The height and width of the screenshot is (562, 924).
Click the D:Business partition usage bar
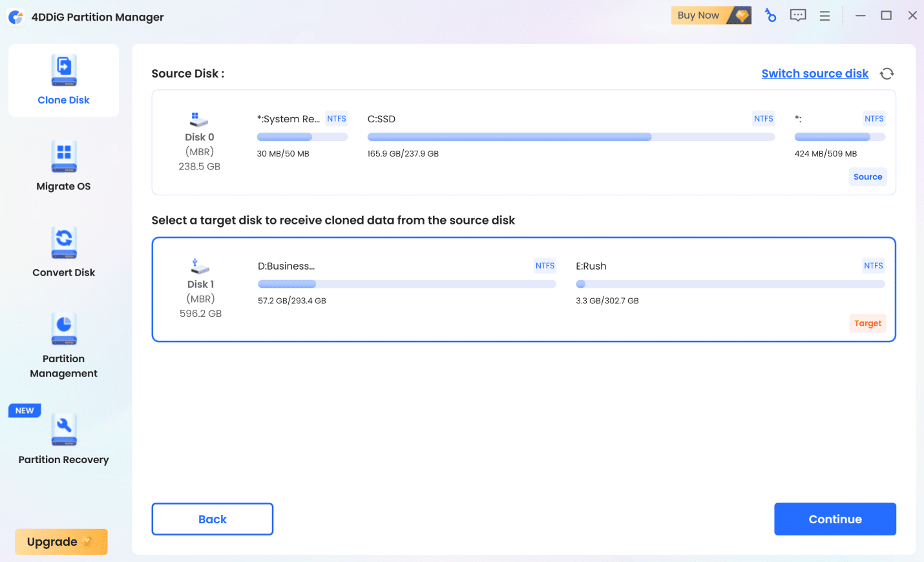click(407, 284)
